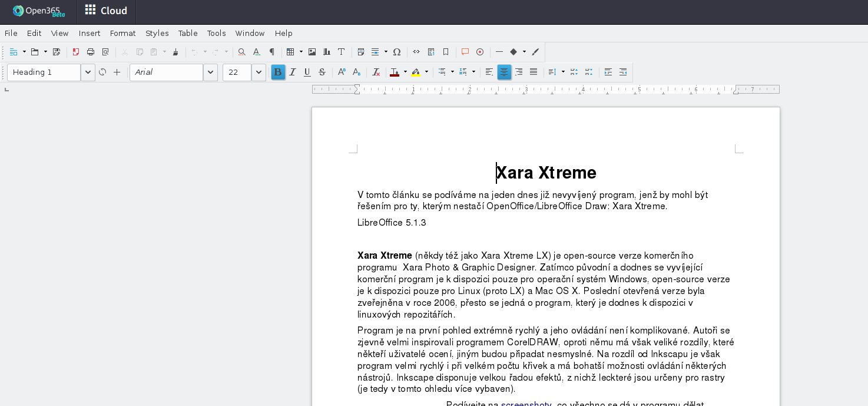
Task: Click the New Style plus icon
Action: [117, 72]
